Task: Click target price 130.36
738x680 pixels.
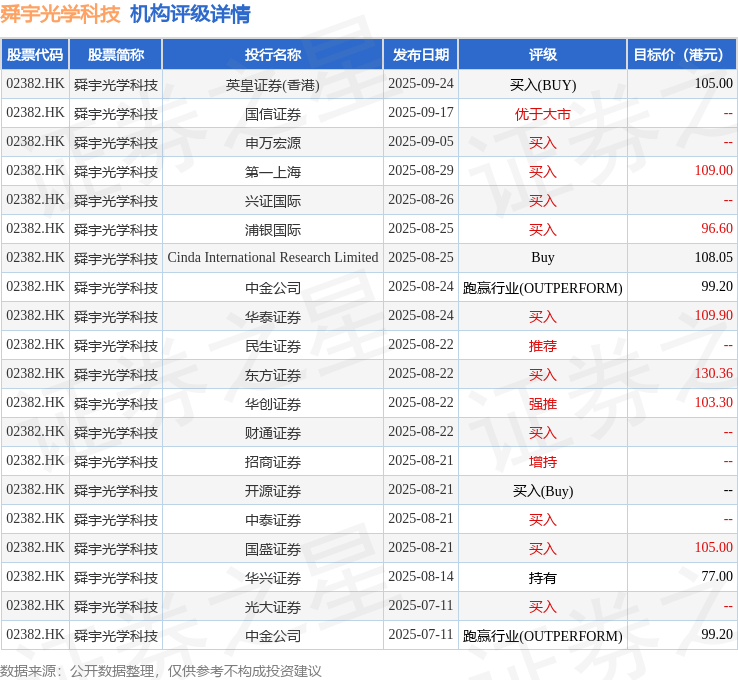Action: [714, 373]
